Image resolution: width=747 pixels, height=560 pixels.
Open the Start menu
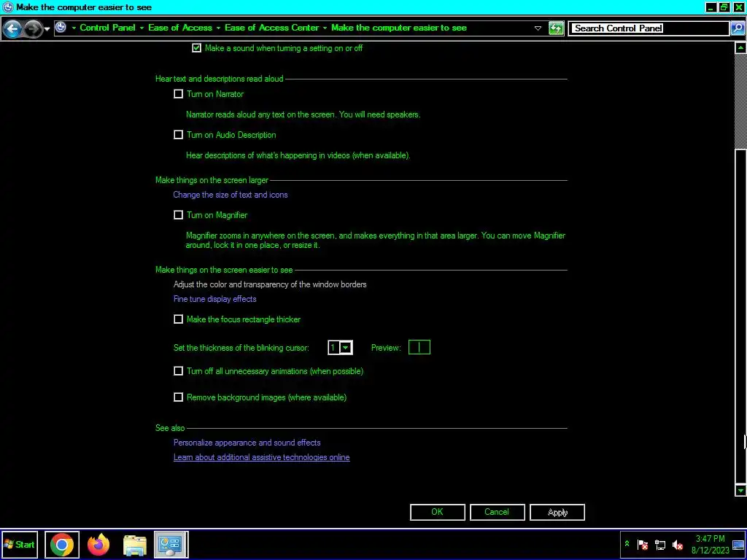coord(20,544)
